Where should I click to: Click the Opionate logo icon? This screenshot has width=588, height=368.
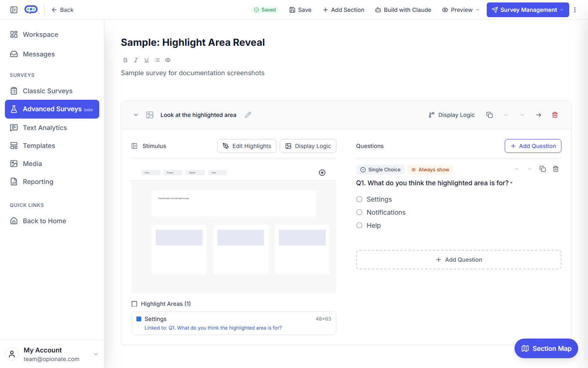31,9
